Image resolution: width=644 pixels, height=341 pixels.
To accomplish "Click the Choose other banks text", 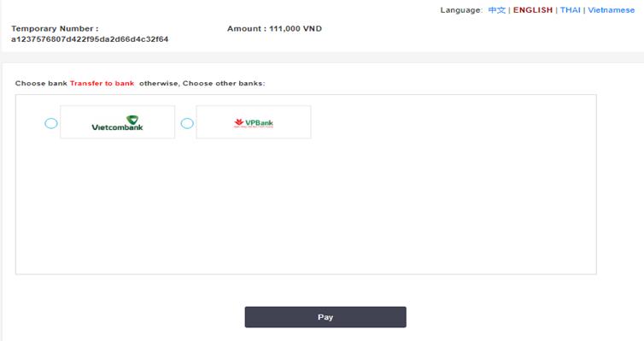I will click(224, 84).
